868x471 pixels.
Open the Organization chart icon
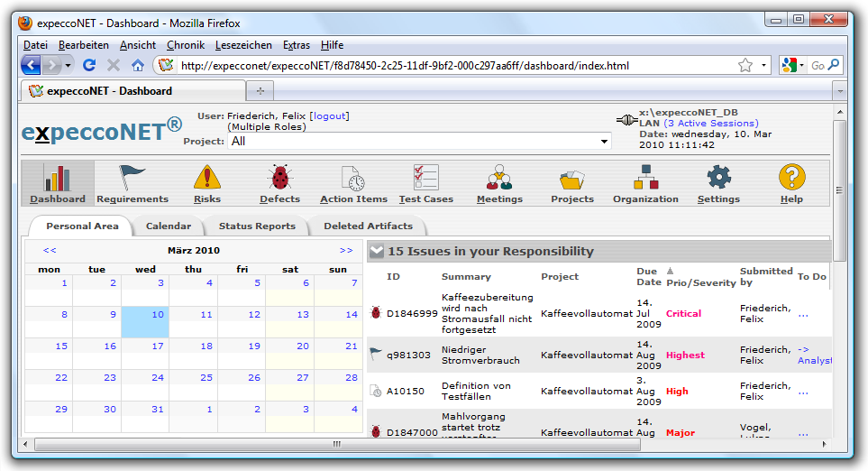(x=645, y=178)
